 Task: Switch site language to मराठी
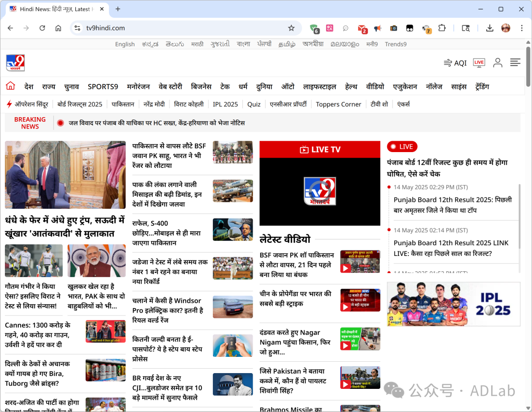coord(197,44)
